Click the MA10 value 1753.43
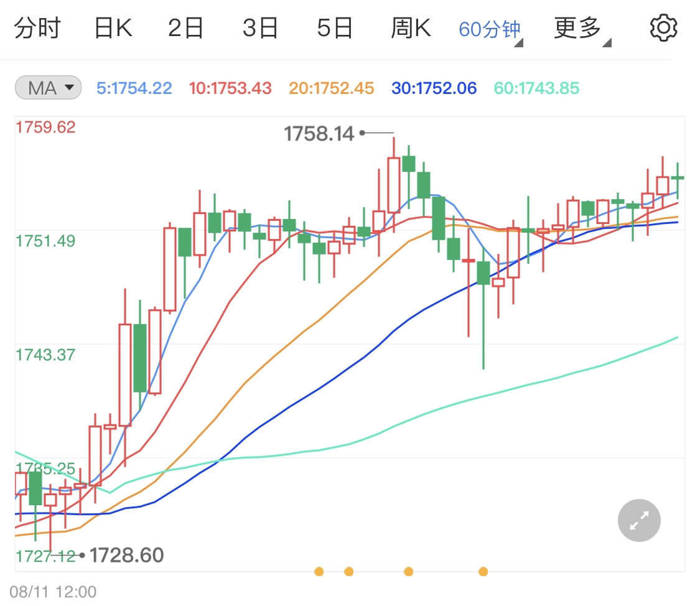 230,88
